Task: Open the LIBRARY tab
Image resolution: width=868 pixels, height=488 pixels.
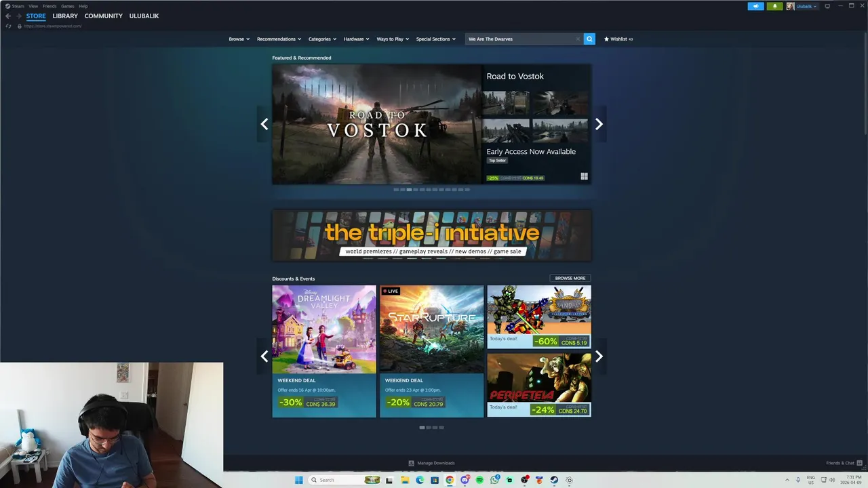Action: pyautogui.click(x=65, y=16)
